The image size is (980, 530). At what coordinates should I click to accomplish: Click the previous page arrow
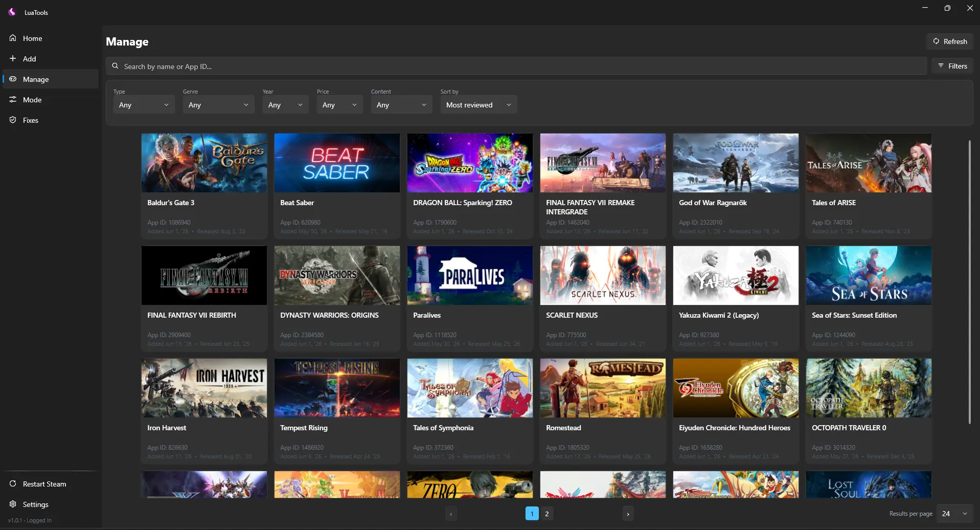451,514
